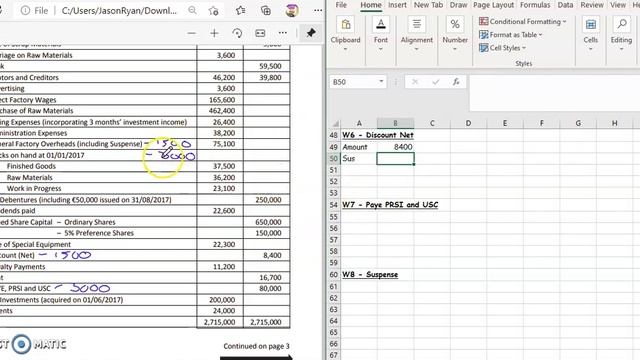
Task: Switch to the Data ribbon tab
Action: [565, 5]
